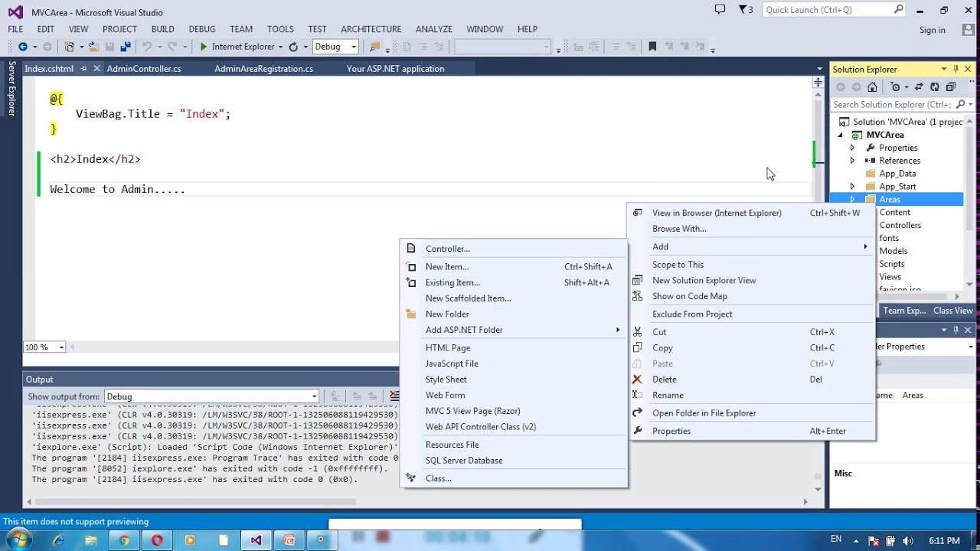Toggle pin on Index.cshtml tab

click(83, 69)
